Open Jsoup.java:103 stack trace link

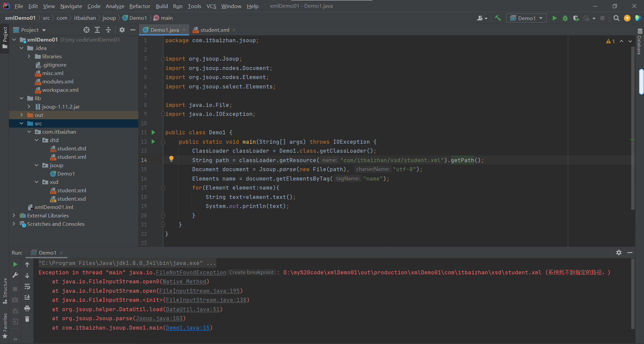(x=159, y=318)
